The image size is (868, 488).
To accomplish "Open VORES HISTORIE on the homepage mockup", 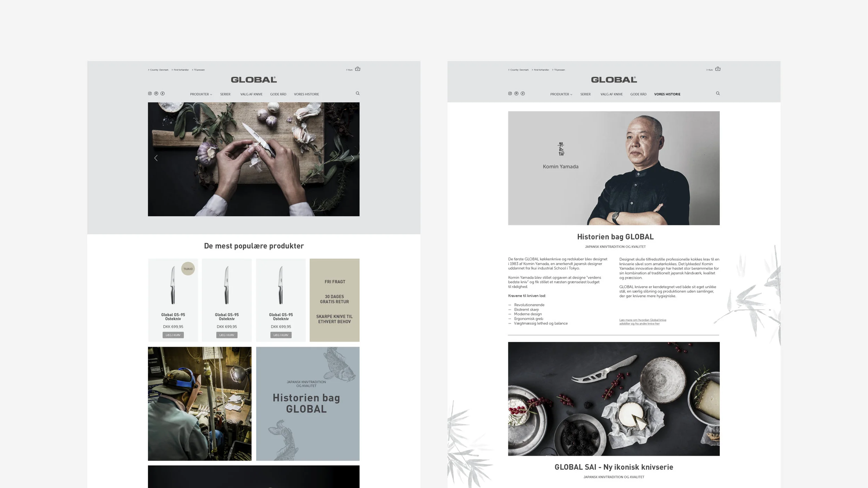I will coord(306,94).
